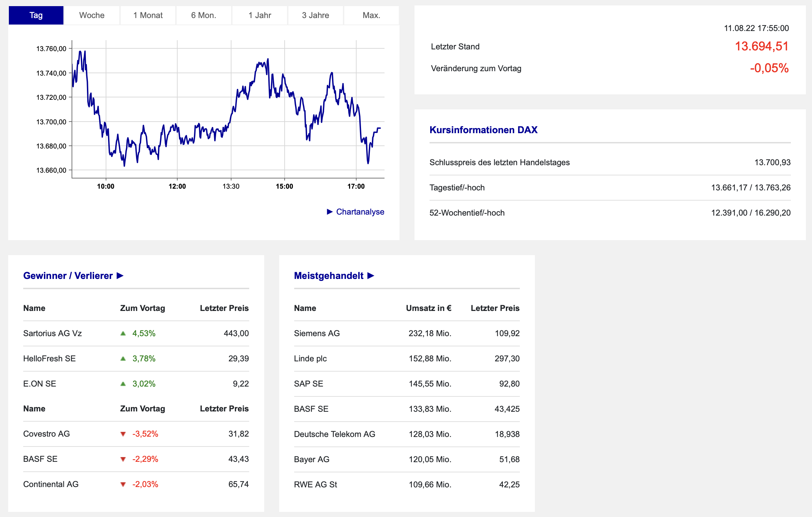The height and width of the screenshot is (517, 812).
Task: Click the 3,02% change for E.ON
Action: pos(144,384)
